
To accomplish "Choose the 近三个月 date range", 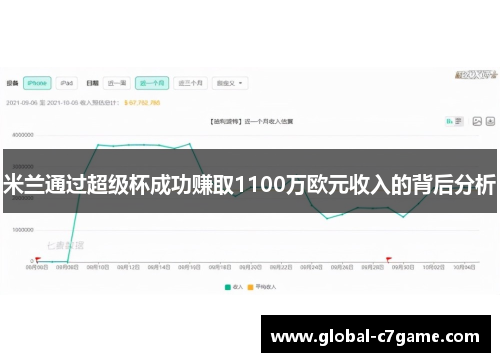I will (x=190, y=83).
